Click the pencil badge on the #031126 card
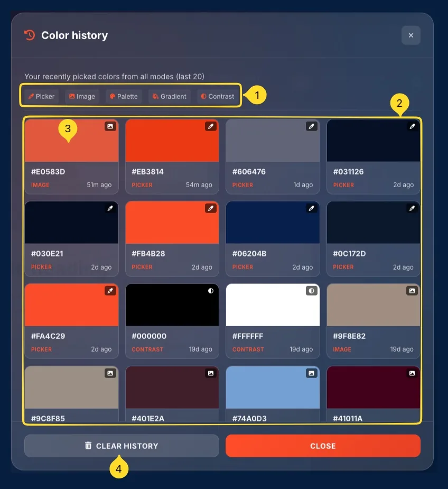 [412, 126]
